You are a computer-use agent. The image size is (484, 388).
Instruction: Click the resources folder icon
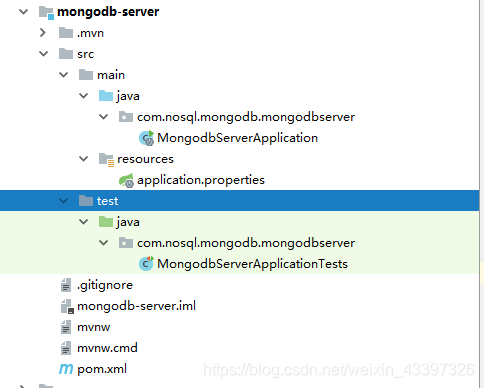[107, 159]
